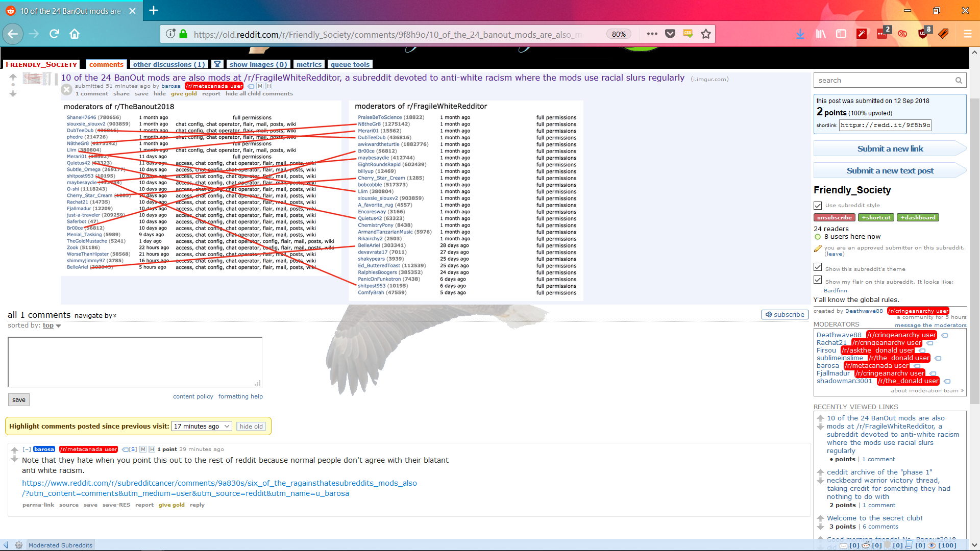Open the modmail snoo icon at bottom bar
The width and height of the screenshot is (980, 551).
tap(866, 545)
